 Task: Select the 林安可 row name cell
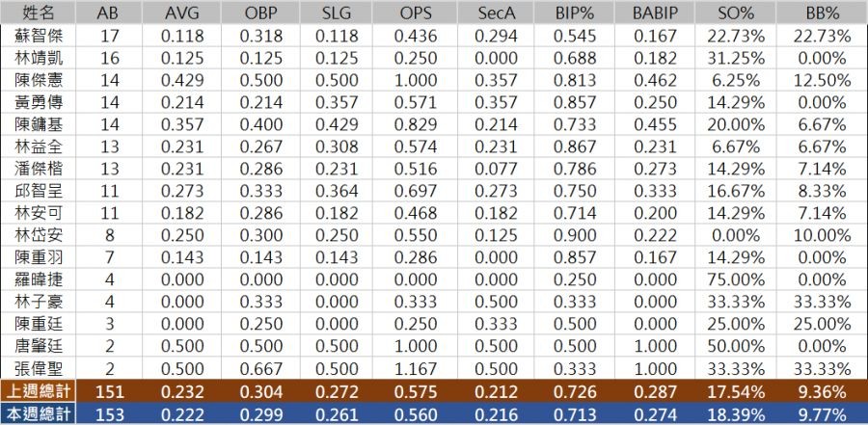pos(37,212)
